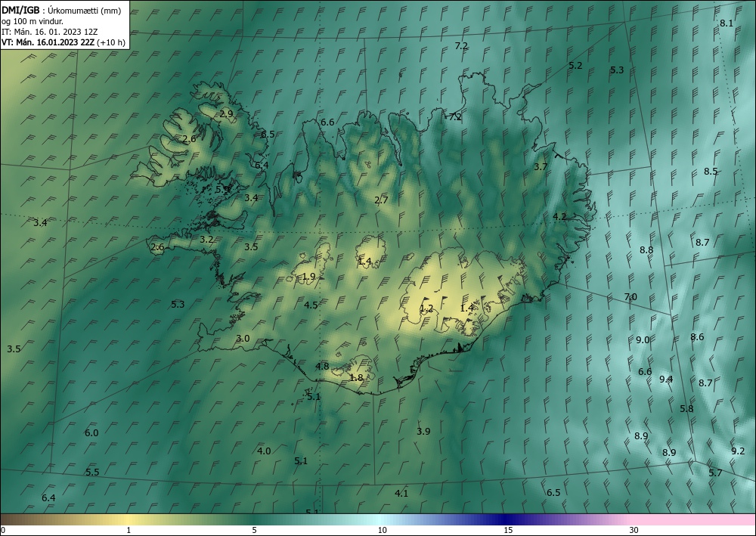Click the 1.9 value on the glacier
This screenshot has height=536, width=756.
click(x=309, y=277)
